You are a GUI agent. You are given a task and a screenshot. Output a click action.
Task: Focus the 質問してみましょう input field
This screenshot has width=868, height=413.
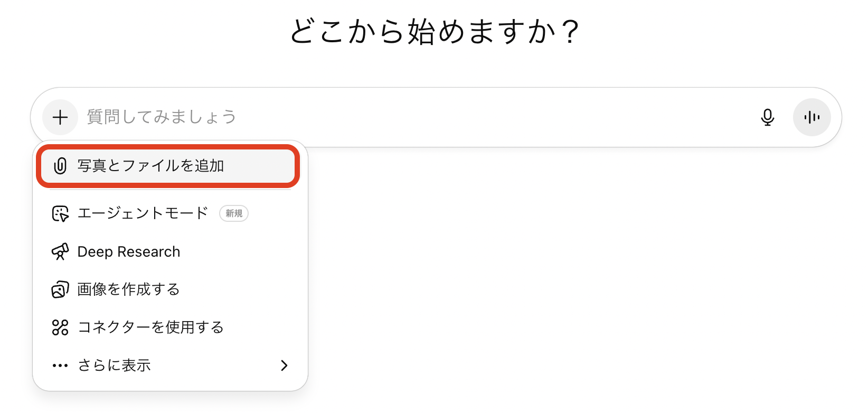[417, 117]
